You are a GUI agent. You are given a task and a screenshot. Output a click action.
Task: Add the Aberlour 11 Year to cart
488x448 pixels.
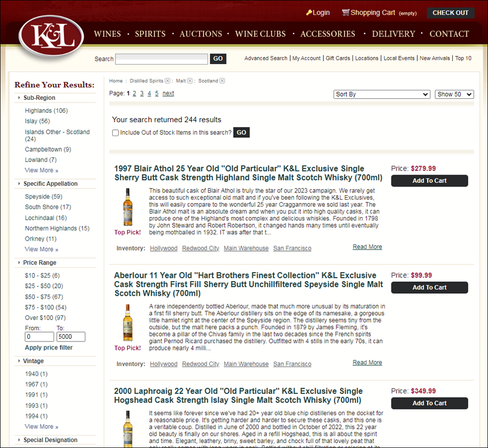(x=429, y=288)
